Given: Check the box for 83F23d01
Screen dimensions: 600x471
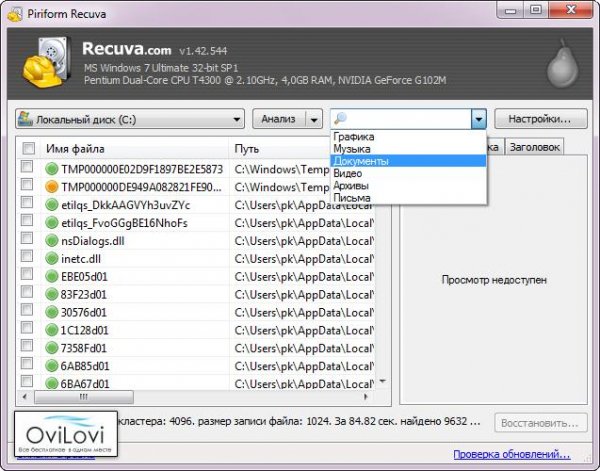Looking at the screenshot, I should coord(27,292).
